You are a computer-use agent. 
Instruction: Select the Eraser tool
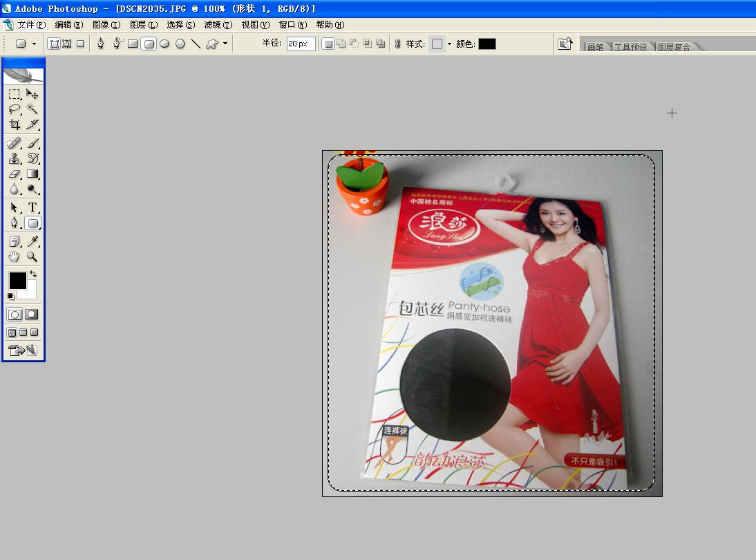15,174
